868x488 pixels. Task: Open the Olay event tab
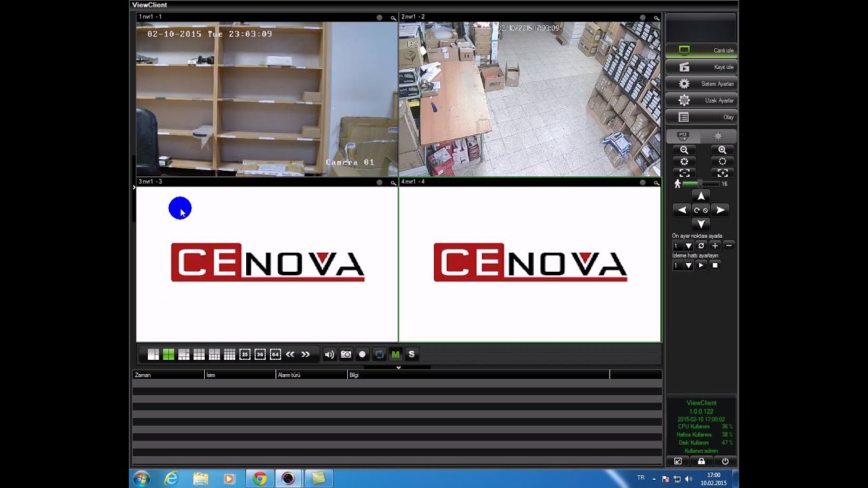[701, 117]
